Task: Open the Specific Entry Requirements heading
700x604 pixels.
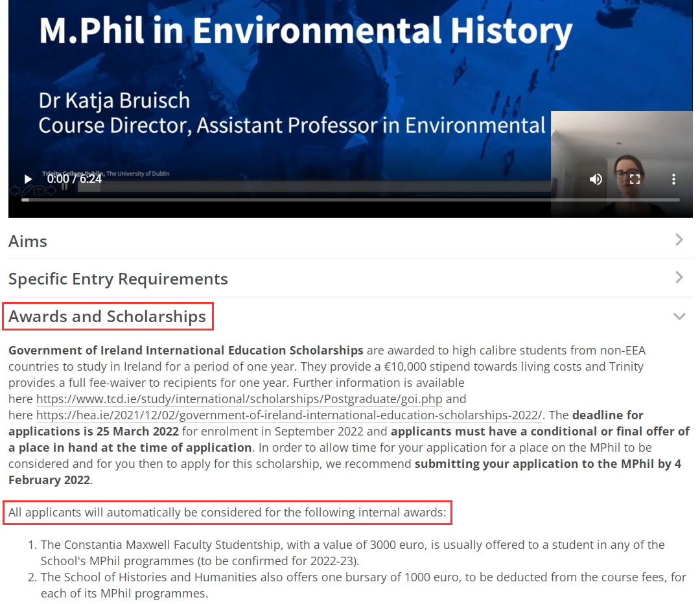Action: click(118, 279)
